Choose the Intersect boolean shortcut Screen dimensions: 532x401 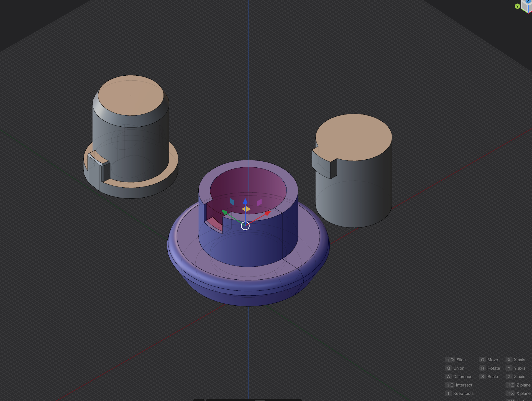(x=459, y=385)
